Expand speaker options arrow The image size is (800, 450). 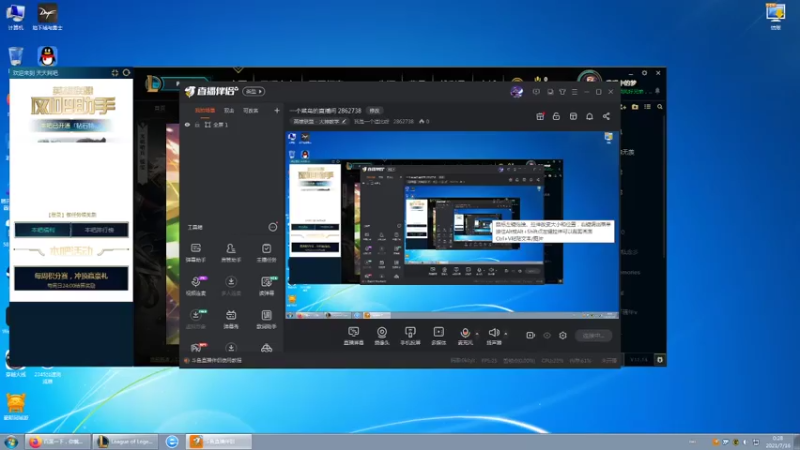506,334
